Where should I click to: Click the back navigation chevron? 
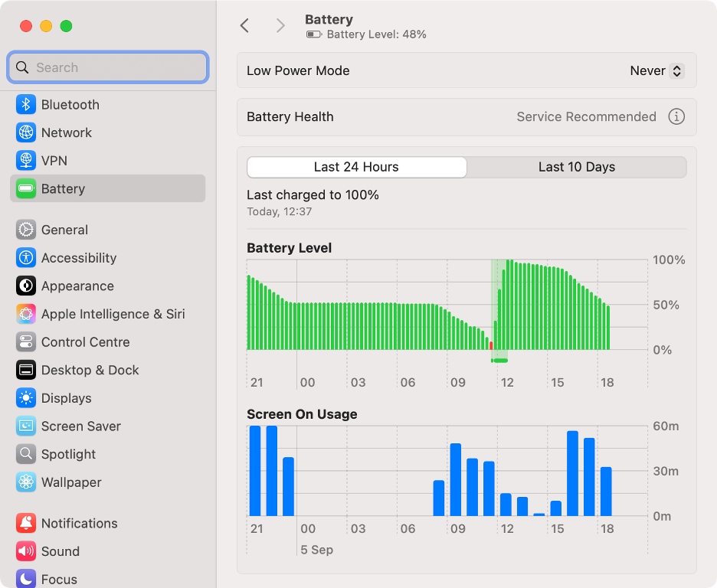244,25
